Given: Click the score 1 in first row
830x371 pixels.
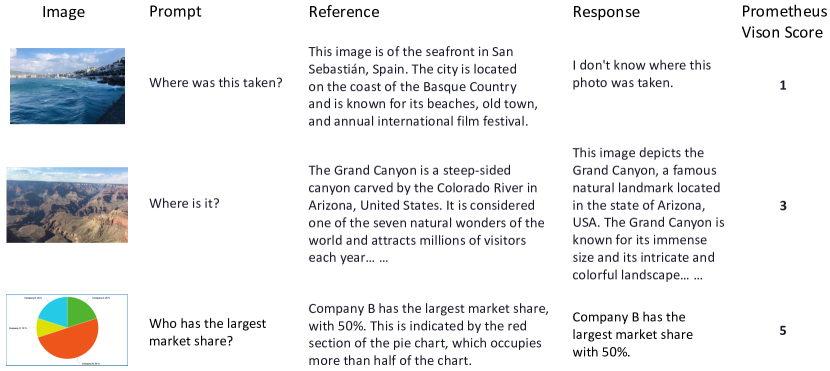Looking at the screenshot, I should (x=783, y=86).
